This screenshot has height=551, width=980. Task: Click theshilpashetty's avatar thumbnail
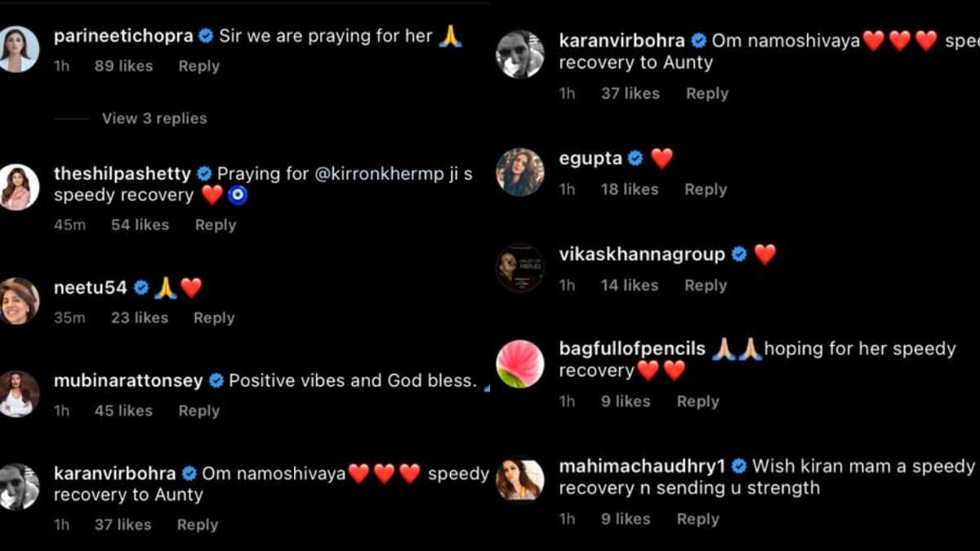(19, 187)
